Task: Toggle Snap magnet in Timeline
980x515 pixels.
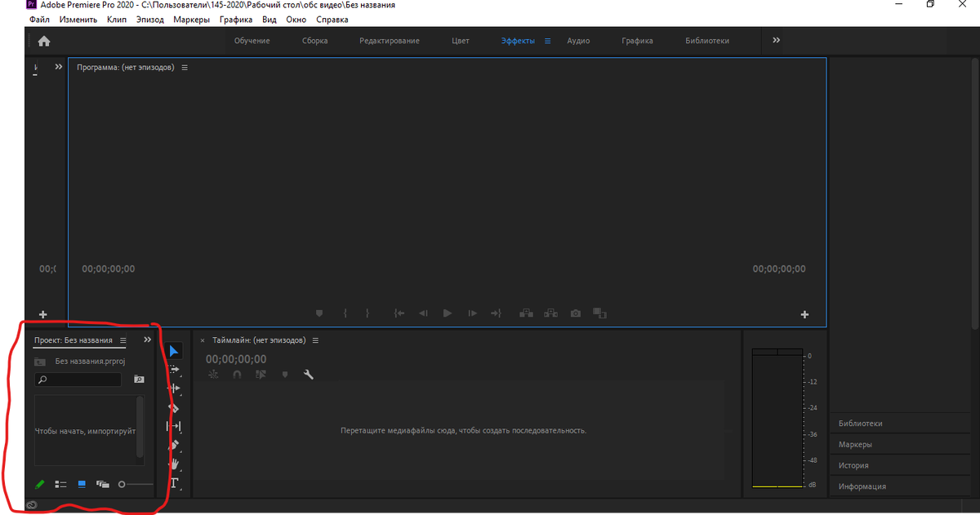Action: click(238, 375)
